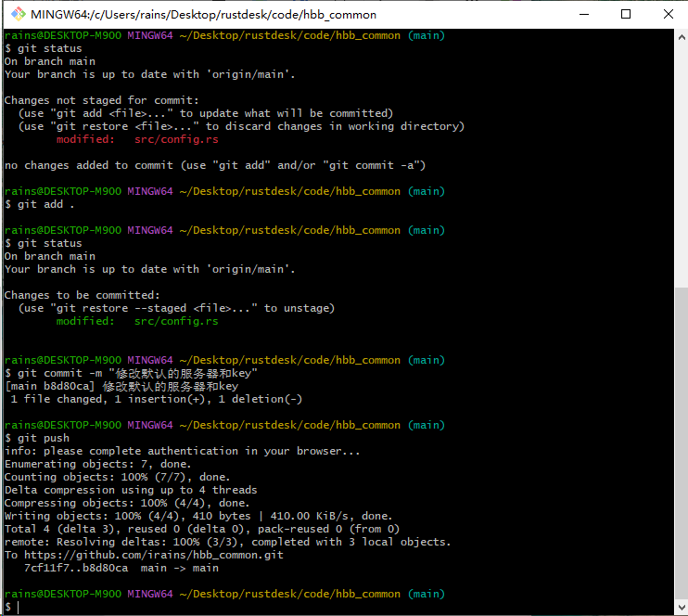Viewport: 688px width, 616px height.
Task: Click the scrollbar up arrow
Action: click(682, 35)
